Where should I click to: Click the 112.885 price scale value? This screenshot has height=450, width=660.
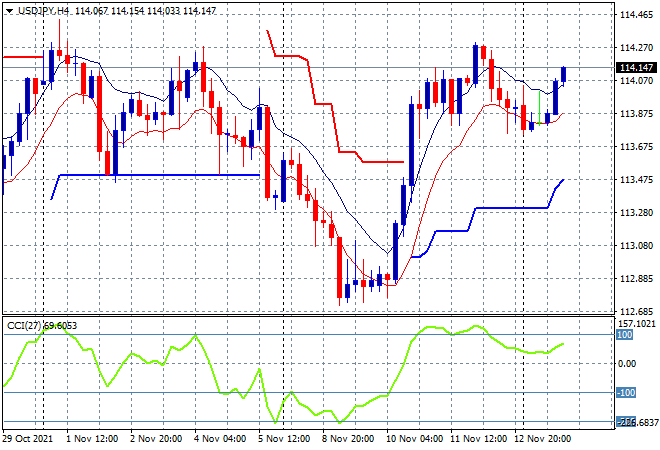(x=636, y=279)
